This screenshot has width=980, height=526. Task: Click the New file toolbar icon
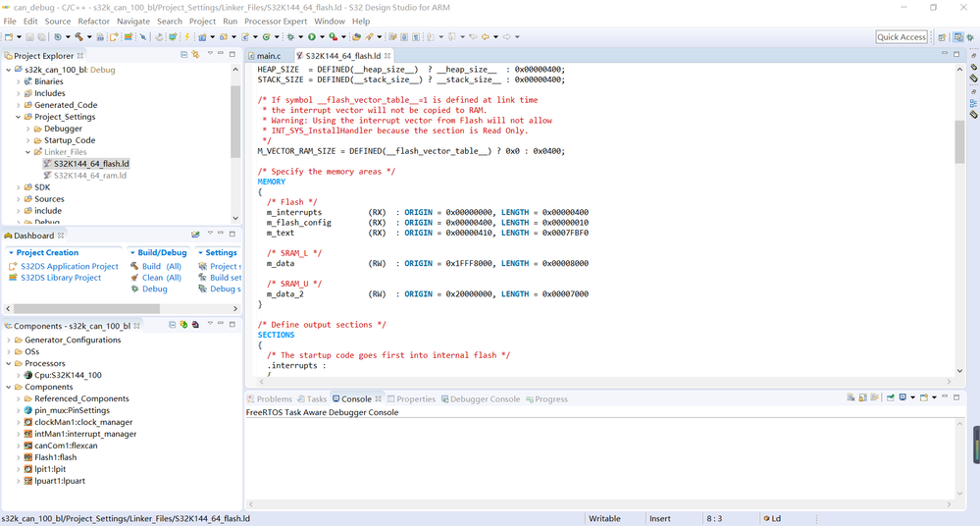coord(9,37)
